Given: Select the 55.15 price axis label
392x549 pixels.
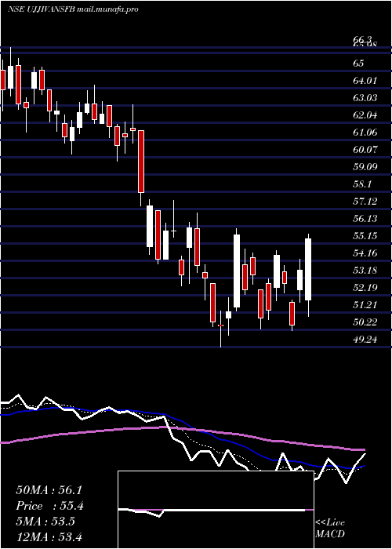Looking at the screenshot, I should pyautogui.click(x=365, y=236).
